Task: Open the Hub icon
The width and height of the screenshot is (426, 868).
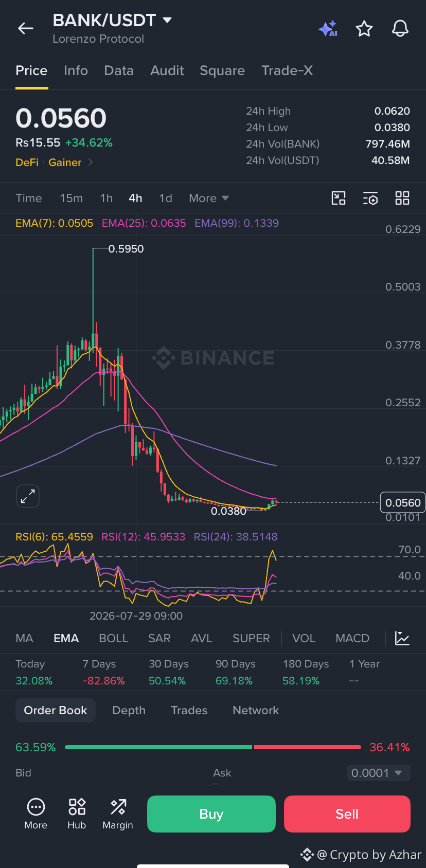Action: [x=77, y=813]
